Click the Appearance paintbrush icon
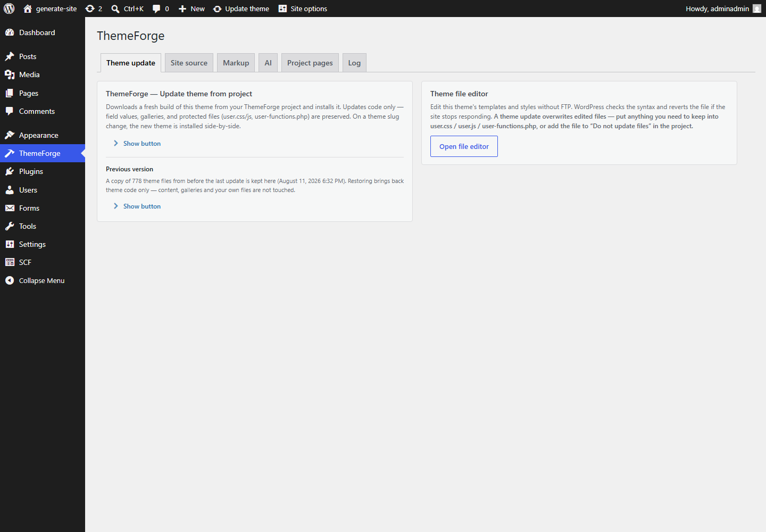Viewport: 766px width, 532px height. [x=10, y=135]
